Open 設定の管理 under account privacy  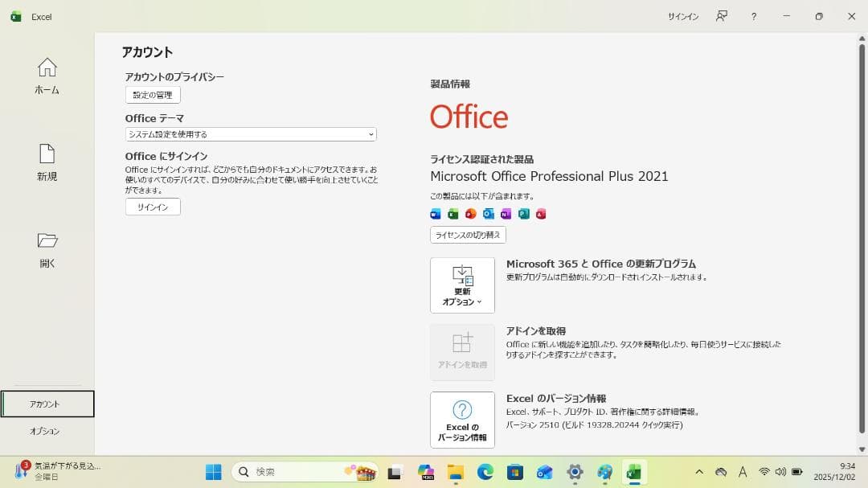[x=152, y=94]
